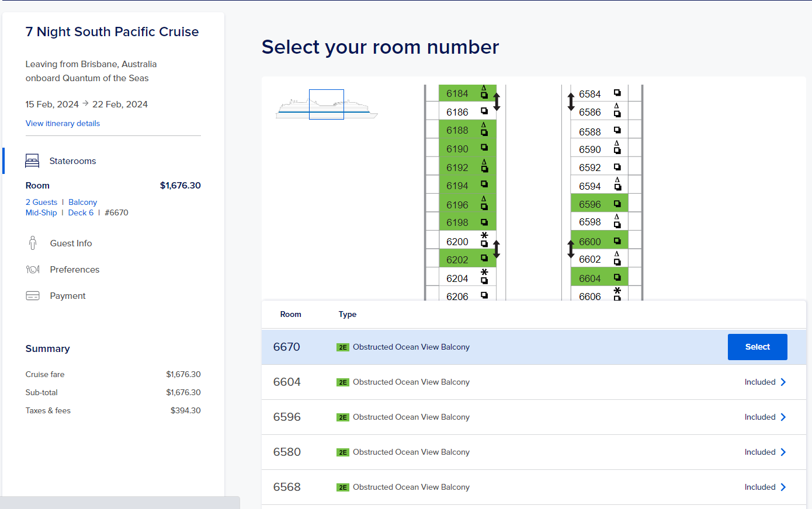Select green cabin 6184 on deck map

467,93
